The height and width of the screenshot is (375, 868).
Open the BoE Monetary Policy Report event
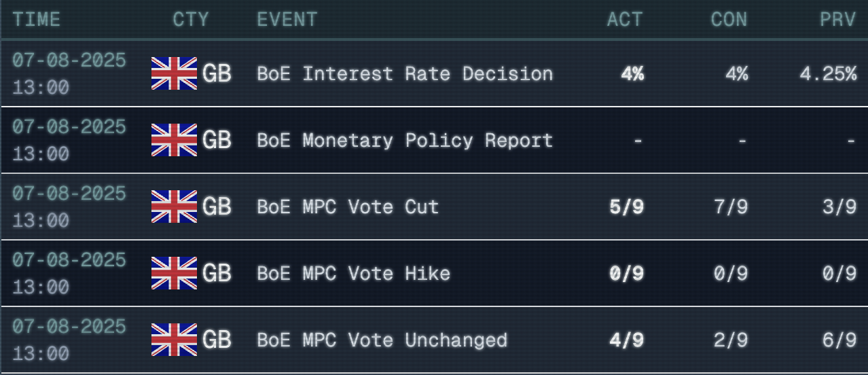(x=405, y=140)
